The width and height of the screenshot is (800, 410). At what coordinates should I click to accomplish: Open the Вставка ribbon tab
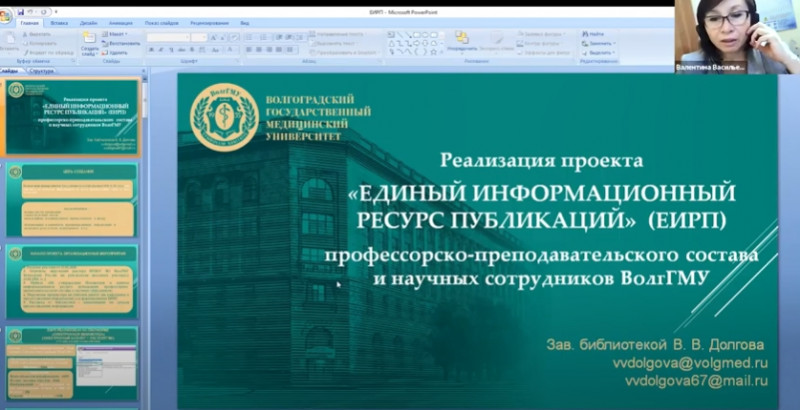[59, 23]
